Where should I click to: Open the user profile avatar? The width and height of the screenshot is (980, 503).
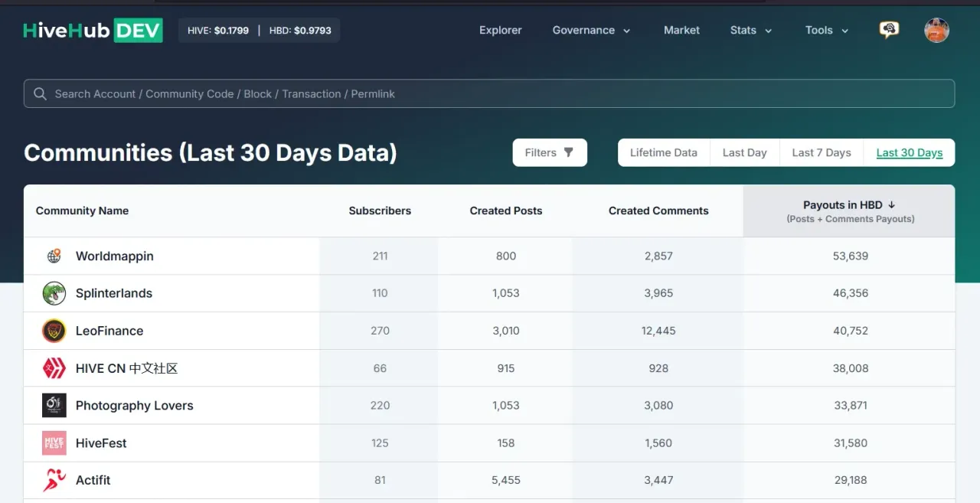pyautogui.click(x=936, y=30)
